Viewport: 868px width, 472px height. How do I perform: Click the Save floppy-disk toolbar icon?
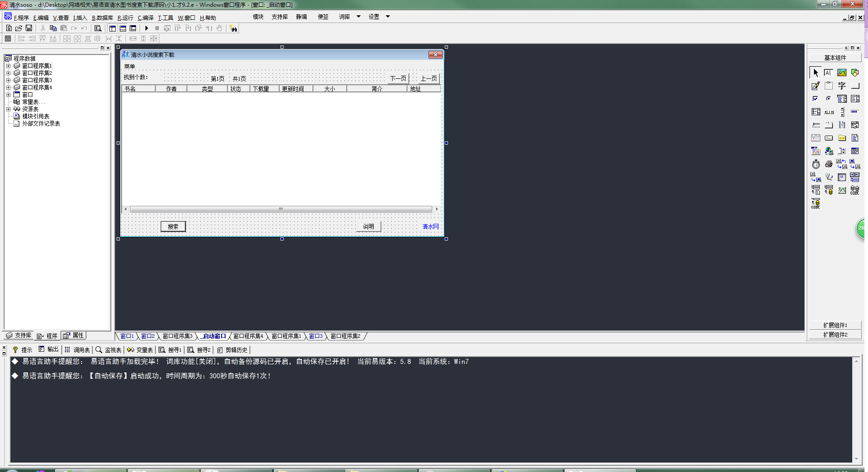click(29, 28)
